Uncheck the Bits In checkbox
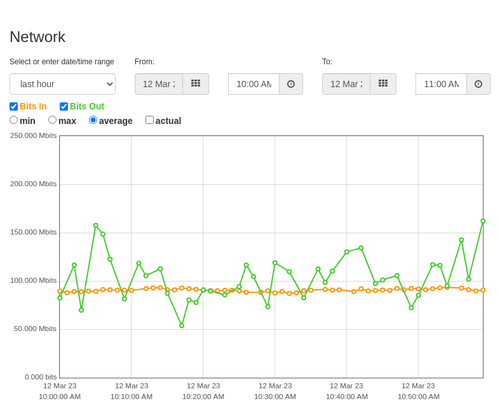The width and height of the screenshot is (500, 403). tap(14, 106)
